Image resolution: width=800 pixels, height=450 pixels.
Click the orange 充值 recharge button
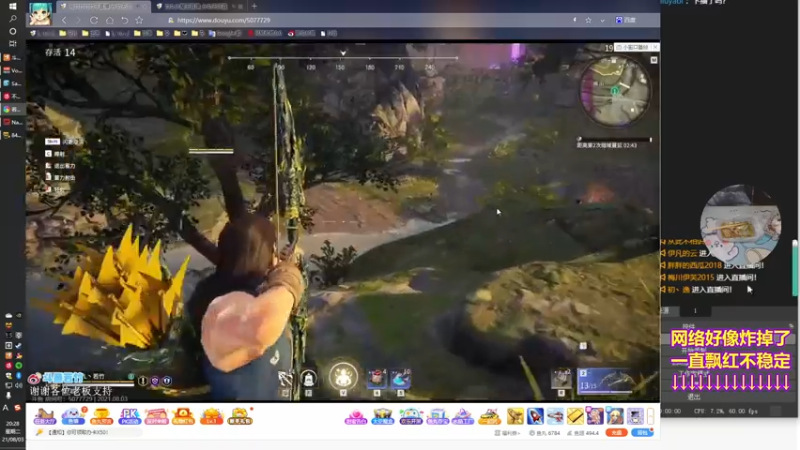pos(616,433)
